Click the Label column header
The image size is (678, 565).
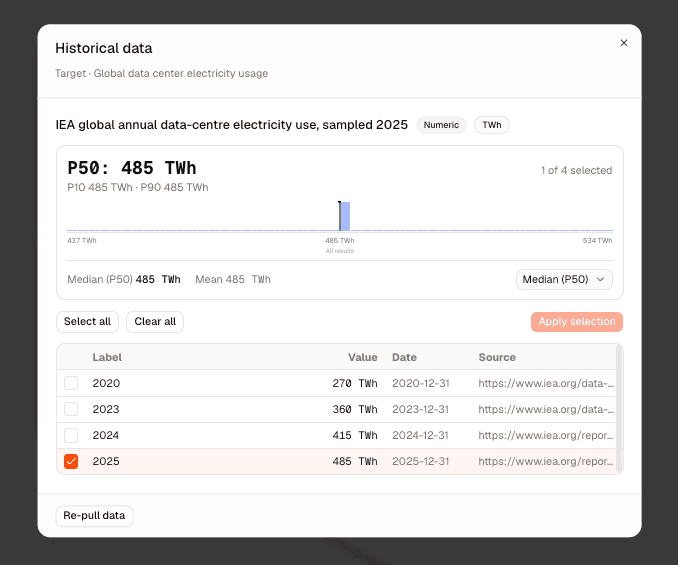107,358
